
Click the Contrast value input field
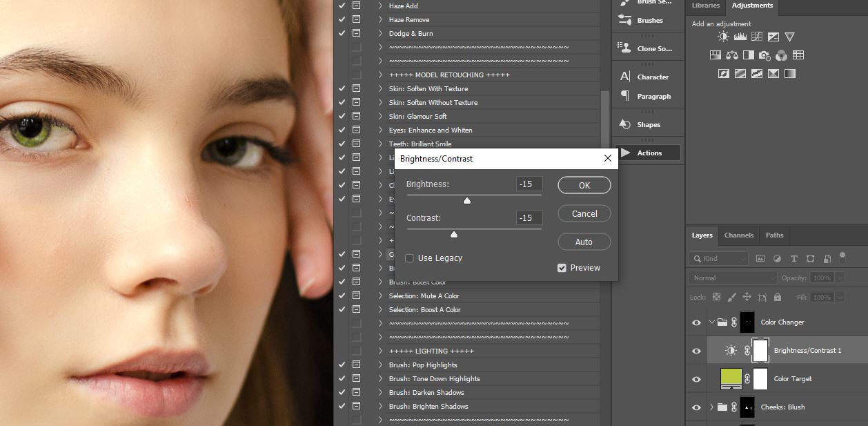[x=529, y=217]
